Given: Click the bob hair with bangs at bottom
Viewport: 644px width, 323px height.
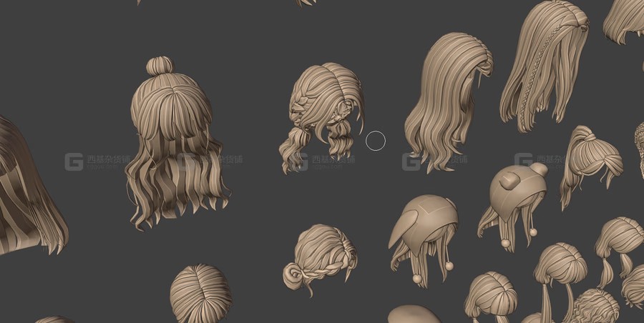Looking at the screenshot, I should point(492,293).
